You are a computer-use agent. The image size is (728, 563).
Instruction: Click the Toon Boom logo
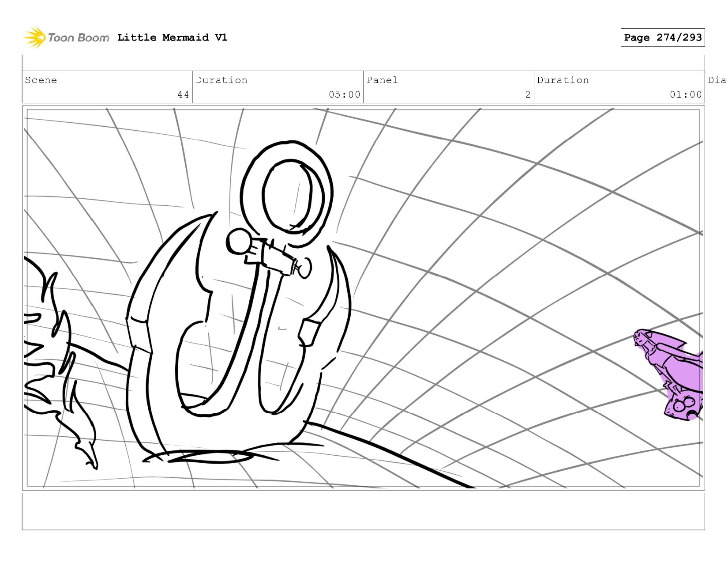[x=66, y=38]
